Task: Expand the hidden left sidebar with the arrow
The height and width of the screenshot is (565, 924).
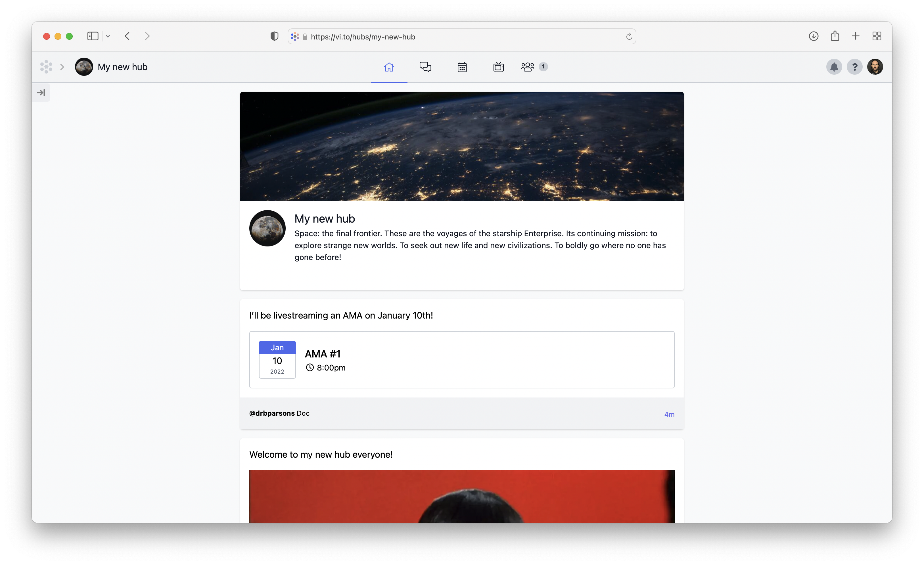Action: point(41,92)
